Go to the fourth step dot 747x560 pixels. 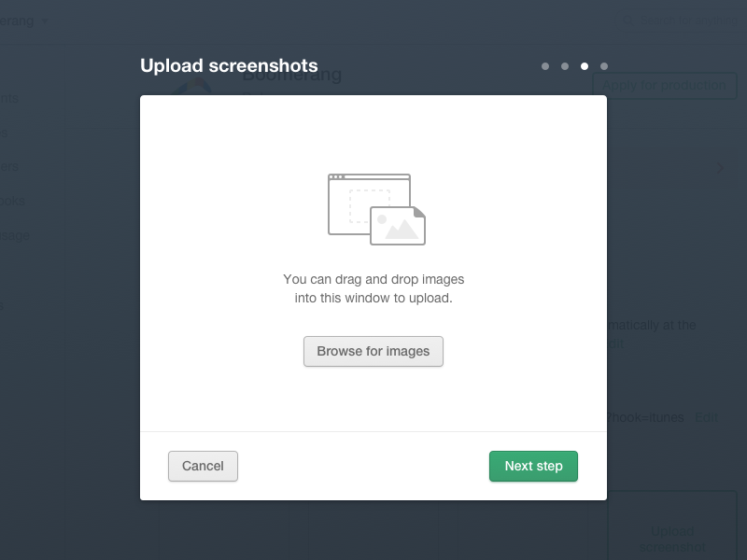[x=604, y=66]
